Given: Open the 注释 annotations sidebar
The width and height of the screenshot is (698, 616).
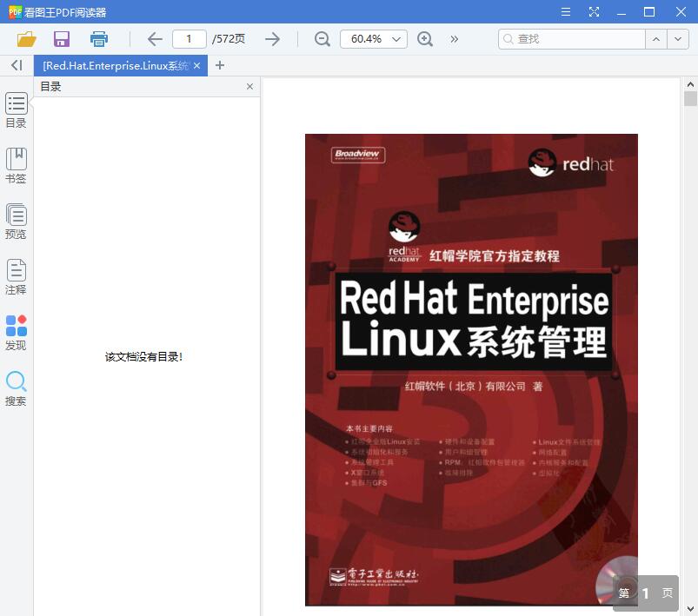Looking at the screenshot, I should point(16,277).
